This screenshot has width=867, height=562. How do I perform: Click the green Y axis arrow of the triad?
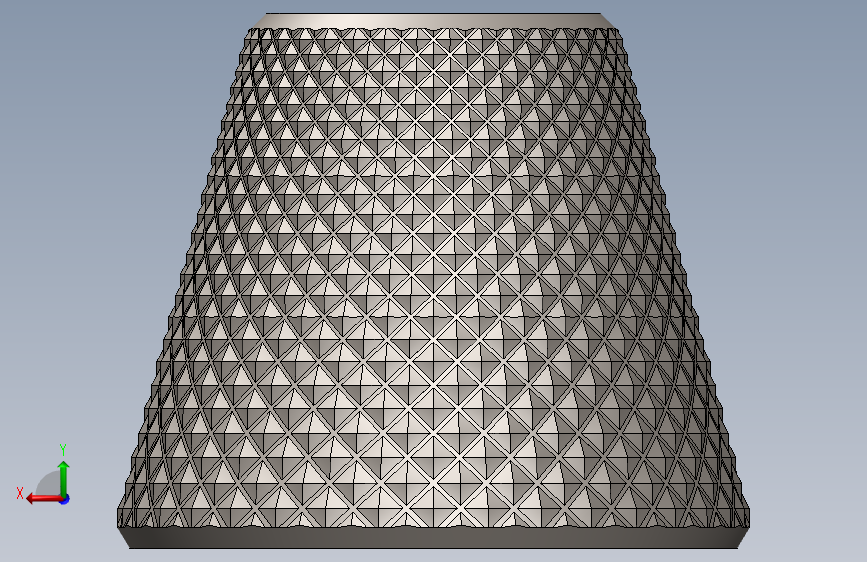(x=64, y=477)
